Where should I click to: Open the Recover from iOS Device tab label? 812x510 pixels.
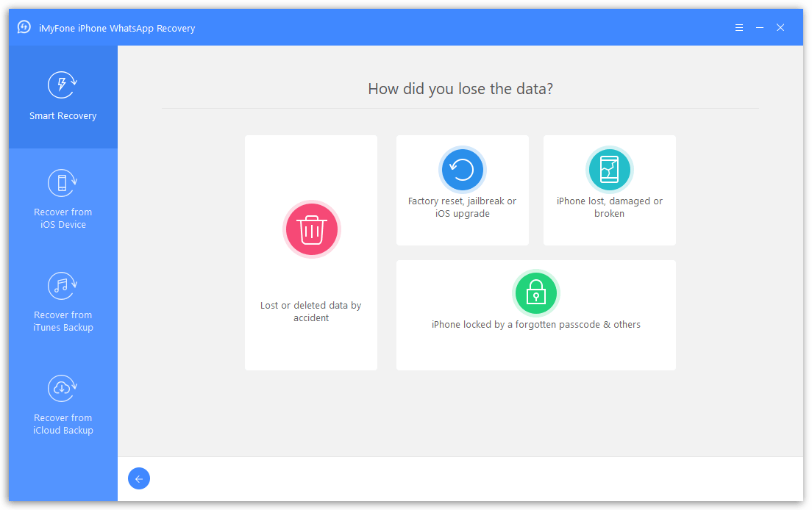[x=63, y=218]
